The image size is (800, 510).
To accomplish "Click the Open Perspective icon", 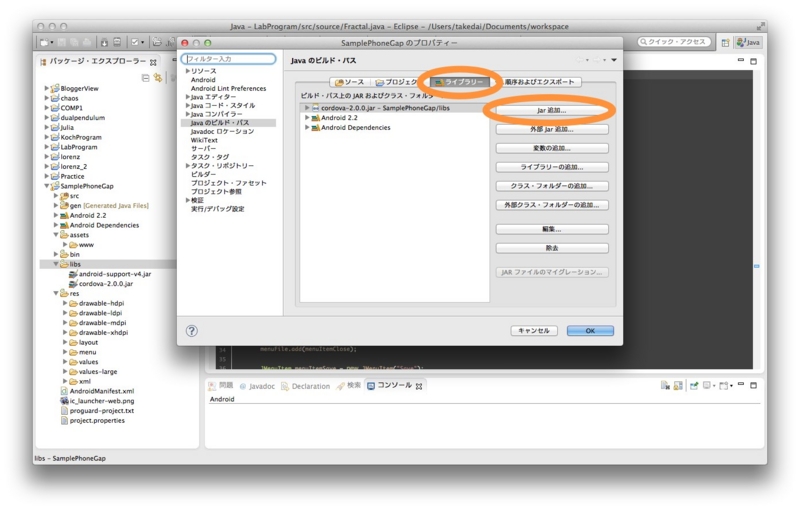I will (725, 43).
